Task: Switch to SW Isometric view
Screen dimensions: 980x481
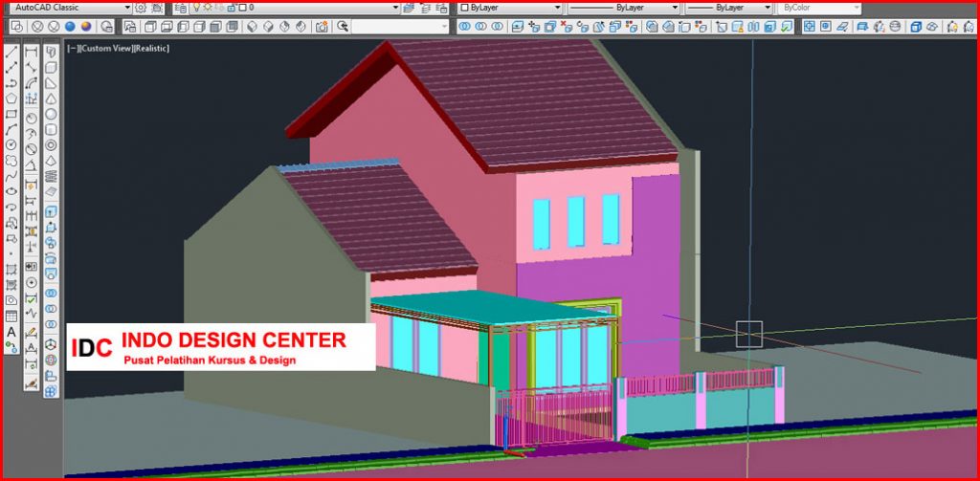Action: [x=252, y=26]
